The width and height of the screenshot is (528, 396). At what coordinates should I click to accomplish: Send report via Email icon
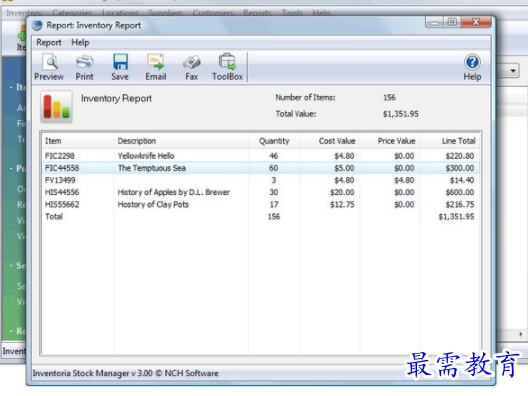click(156, 67)
